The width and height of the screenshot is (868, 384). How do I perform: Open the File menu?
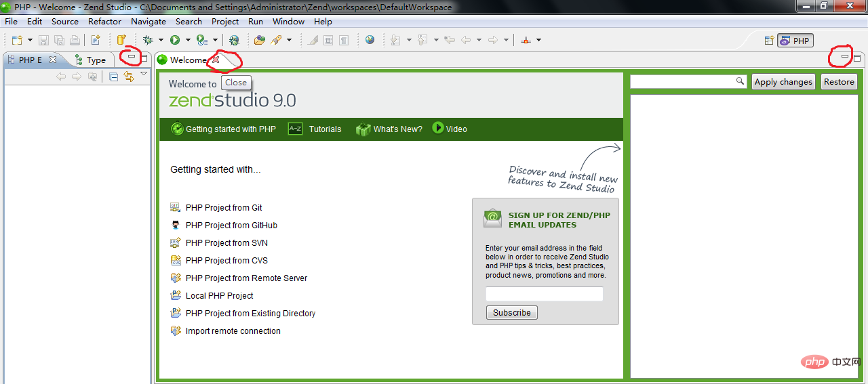pos(12,21)
